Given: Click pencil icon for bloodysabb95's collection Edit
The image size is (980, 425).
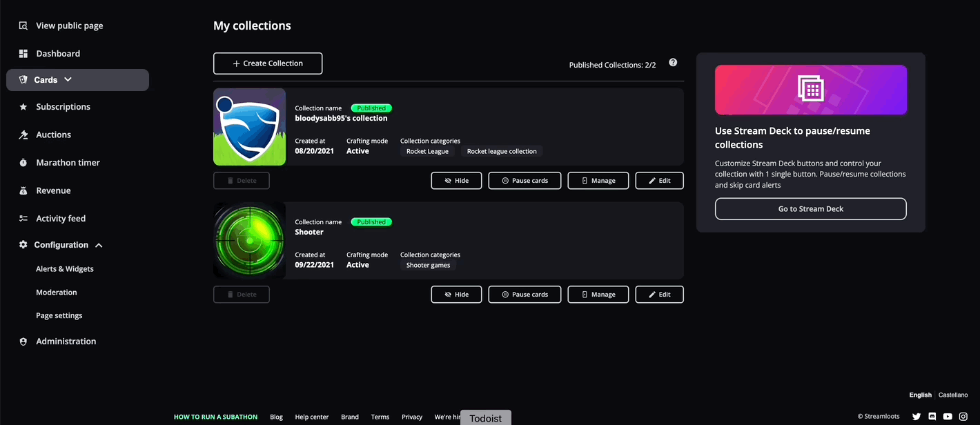Looking at the screenshot, I should click(652, 181).
